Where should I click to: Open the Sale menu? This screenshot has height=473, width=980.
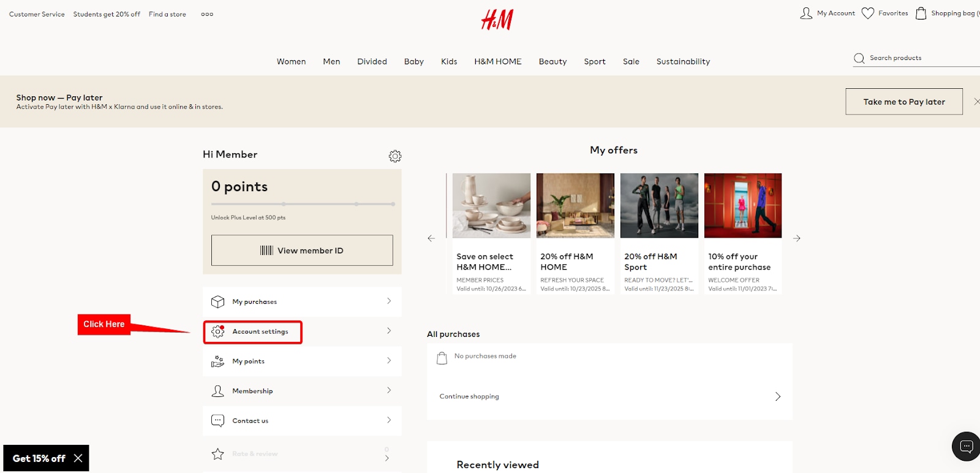pyautogui.click(x=631, y=61)
